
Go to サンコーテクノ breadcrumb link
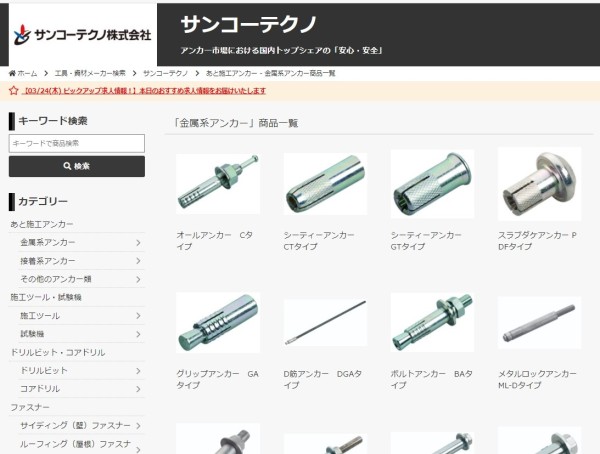pos(165,73)
